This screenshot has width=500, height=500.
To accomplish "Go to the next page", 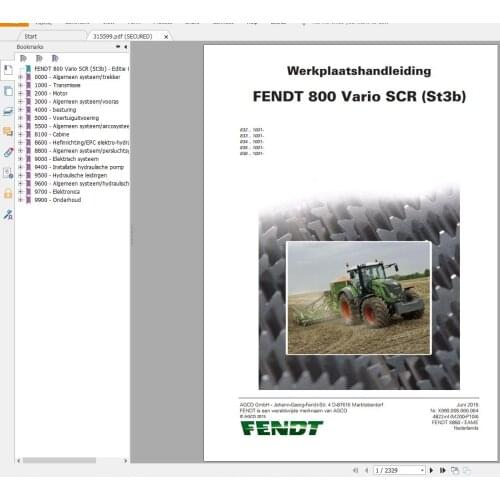I will click(431, 470).
